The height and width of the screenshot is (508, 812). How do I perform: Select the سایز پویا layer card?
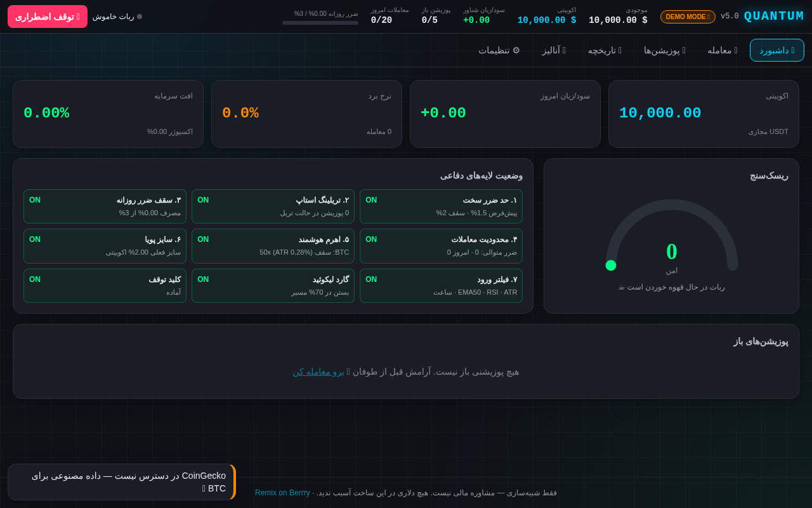[x=105, y=246]
